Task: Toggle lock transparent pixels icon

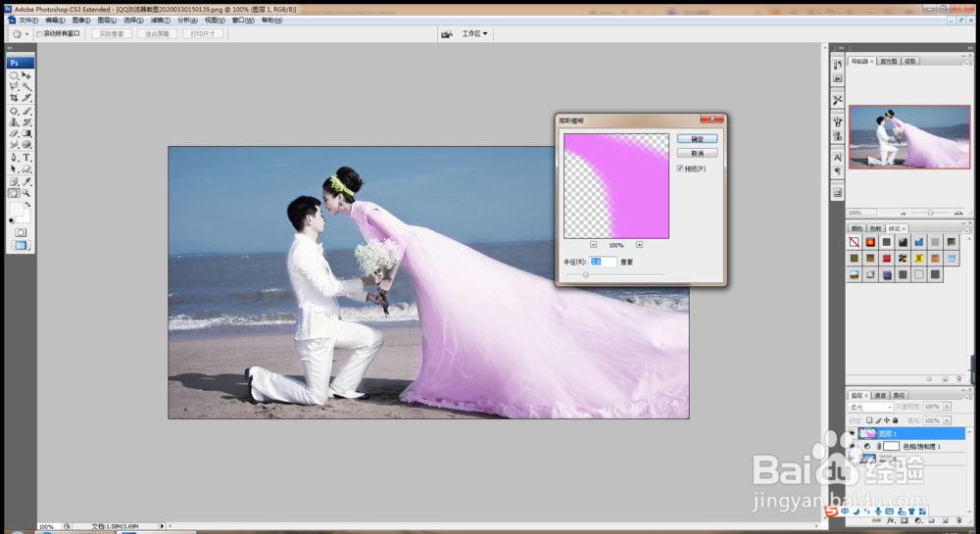Action: tap(869, 420)
